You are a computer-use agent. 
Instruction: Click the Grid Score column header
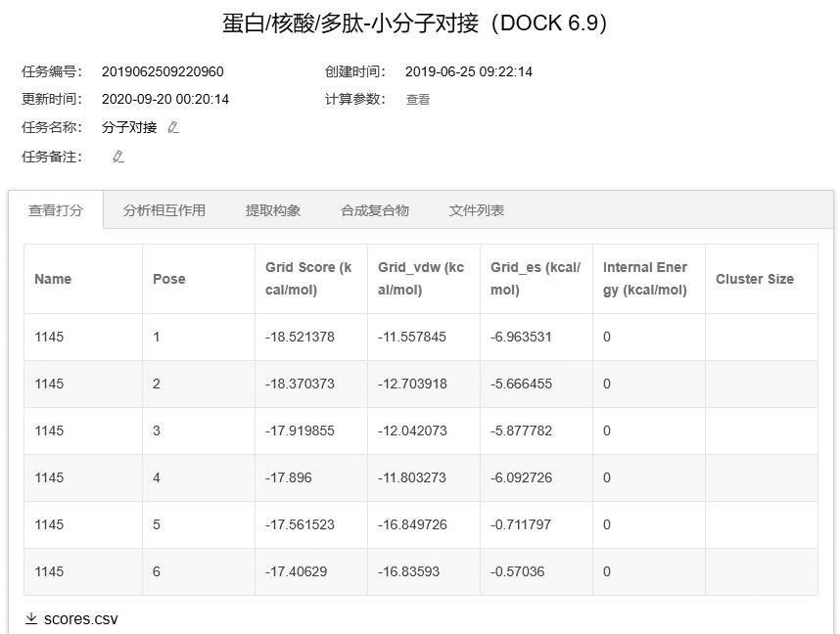pos(308,279)
